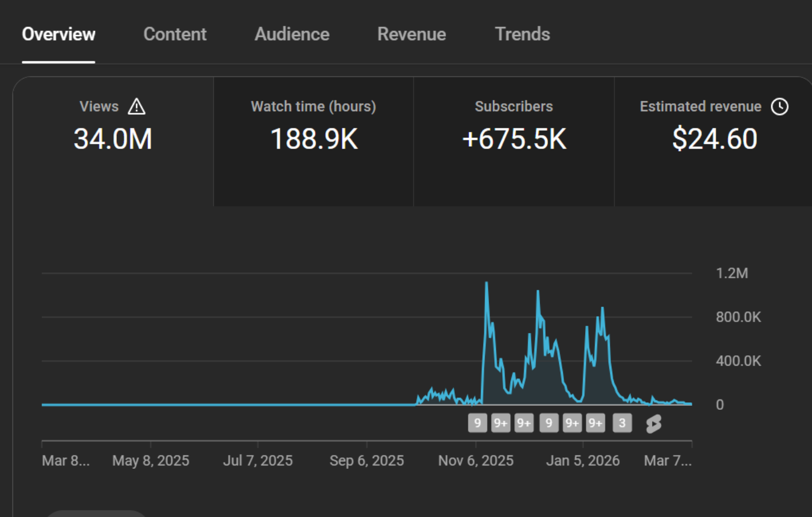Click the Jan 5, 2026 axis label

coord(582,461)
